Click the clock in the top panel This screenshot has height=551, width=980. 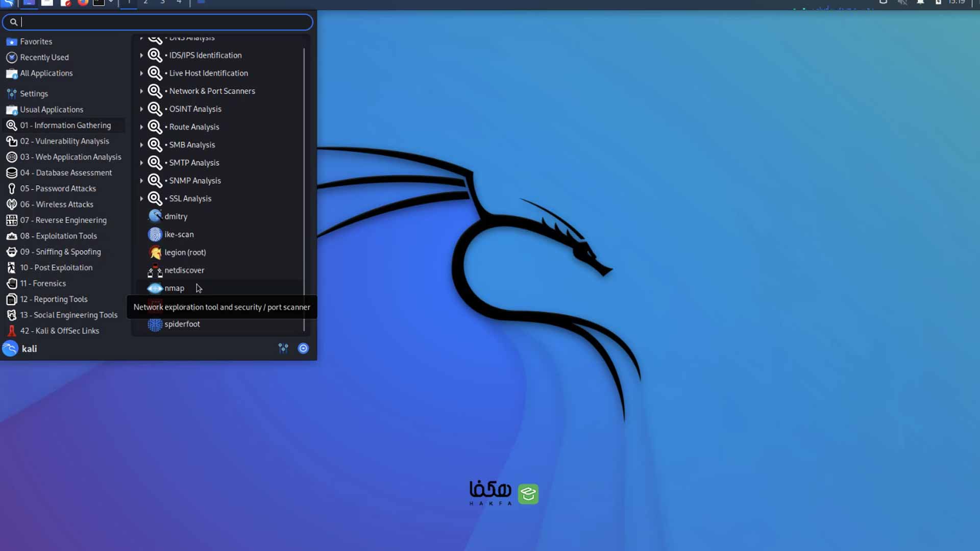coord(957,2)
